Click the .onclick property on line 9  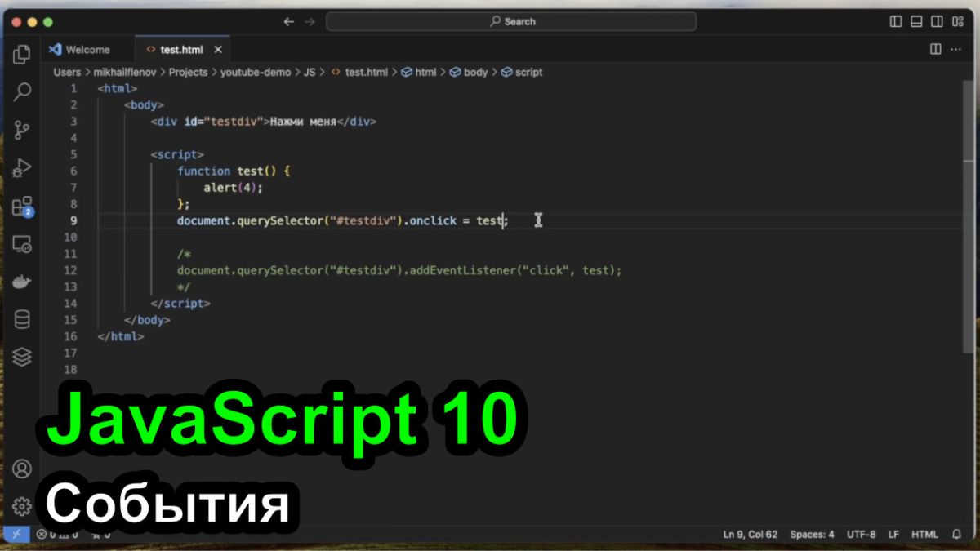click(433, 220)
